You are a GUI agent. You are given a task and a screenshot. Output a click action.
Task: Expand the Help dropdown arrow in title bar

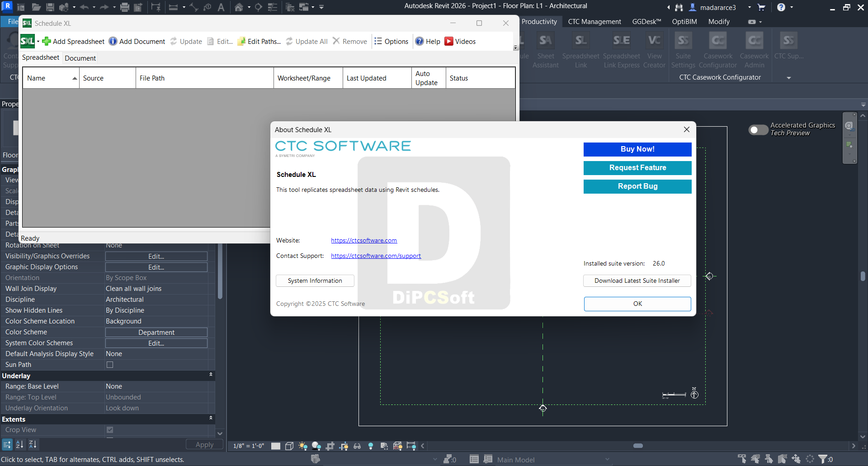[792, 7]
